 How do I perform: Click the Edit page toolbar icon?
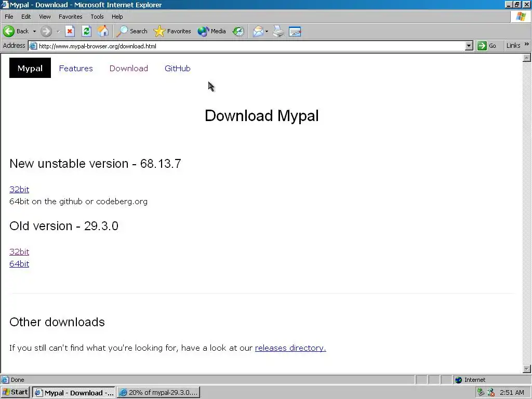pyautogui.click(x=295, y=31)
